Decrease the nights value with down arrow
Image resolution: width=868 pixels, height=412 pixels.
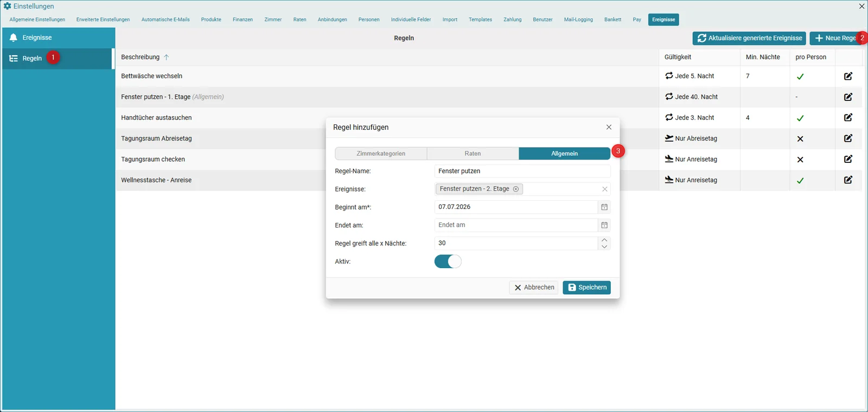(604, 246)
